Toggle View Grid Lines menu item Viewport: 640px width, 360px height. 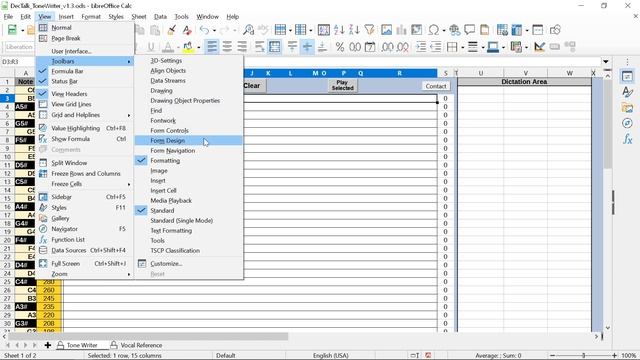84,104
